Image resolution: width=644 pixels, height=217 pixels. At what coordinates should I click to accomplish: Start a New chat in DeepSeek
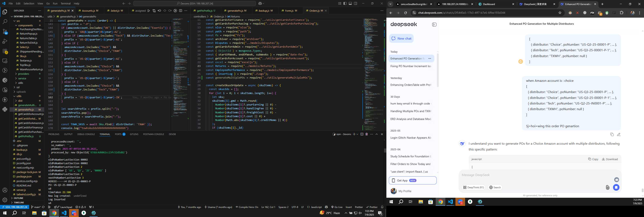pyautogui.click(x=401, y=38)
